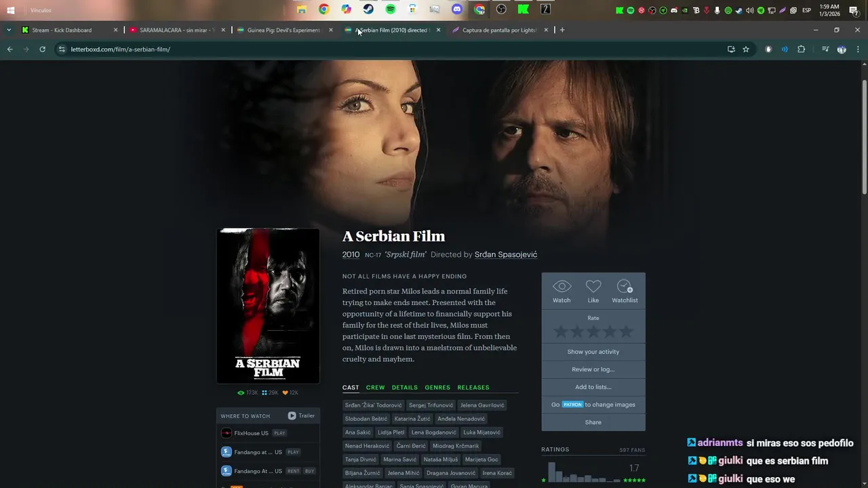Close the Guinea Pig browser tab
The width and height of the screenshot is (868, 488).
click(x=331, y=30)
